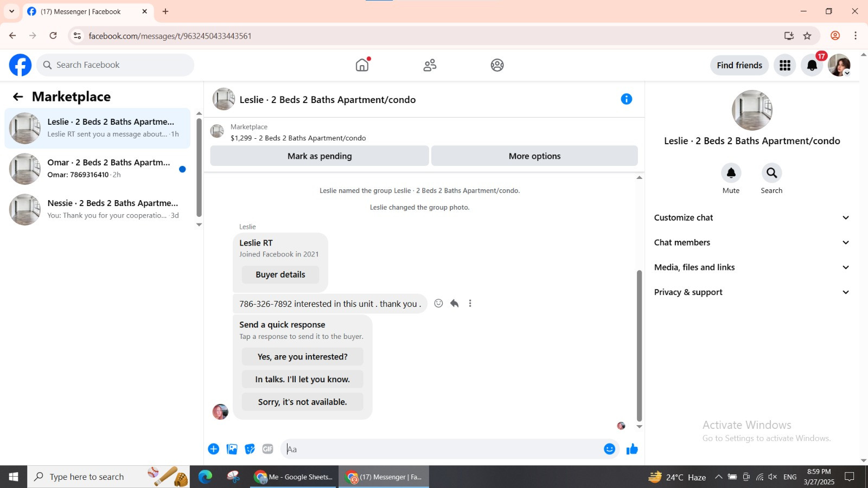
Task: Expand the Privacy & support section
Action: click(x=752, y=292)
